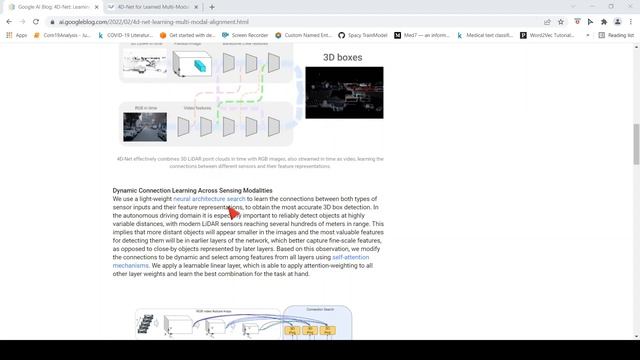The width and height of the screenshot is (640, 360).
Task: Open the Med7 bookmark
Action: 422,36
